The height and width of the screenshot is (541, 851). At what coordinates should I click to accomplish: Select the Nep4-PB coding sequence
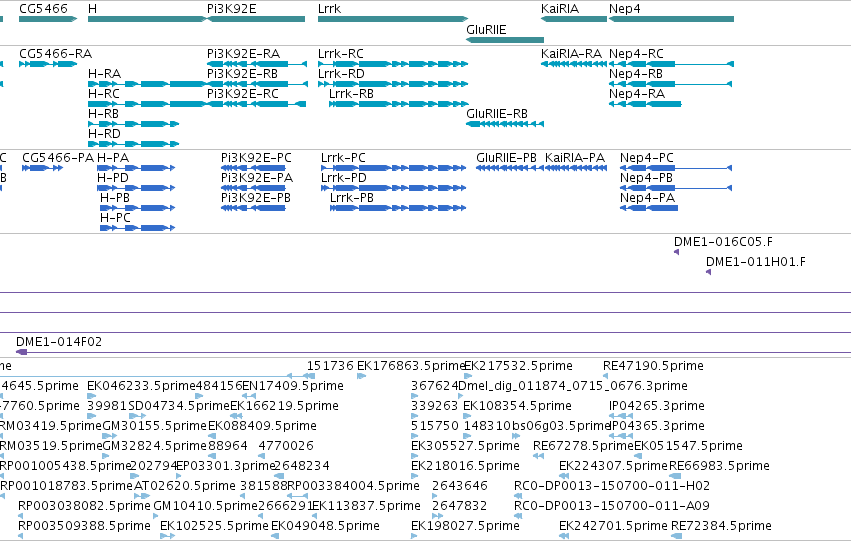pos(676,188)
